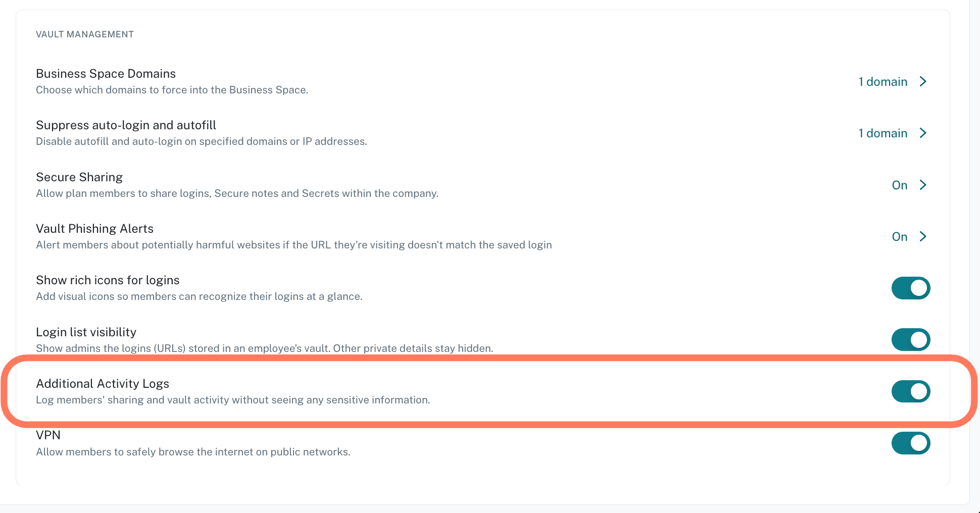Viewport: 980px width, 513px height.
Task: Click the Vault Management section header
Action: pos(85,34)
